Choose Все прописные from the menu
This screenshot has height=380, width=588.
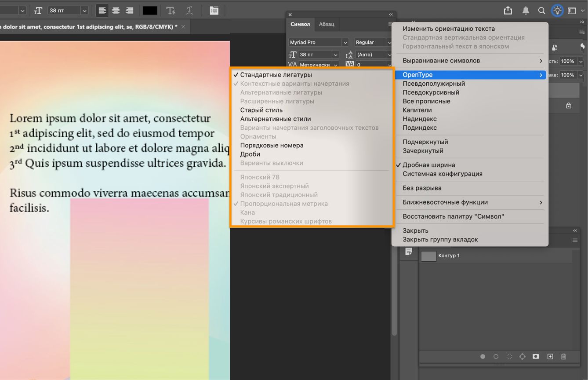(426, 101)
